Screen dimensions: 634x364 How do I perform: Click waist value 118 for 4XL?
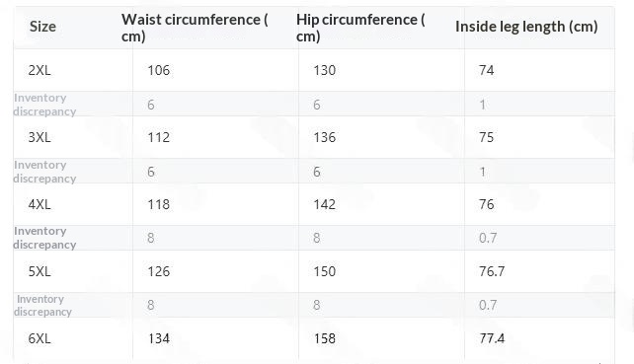pyautogui.click(x=158, y=204)
